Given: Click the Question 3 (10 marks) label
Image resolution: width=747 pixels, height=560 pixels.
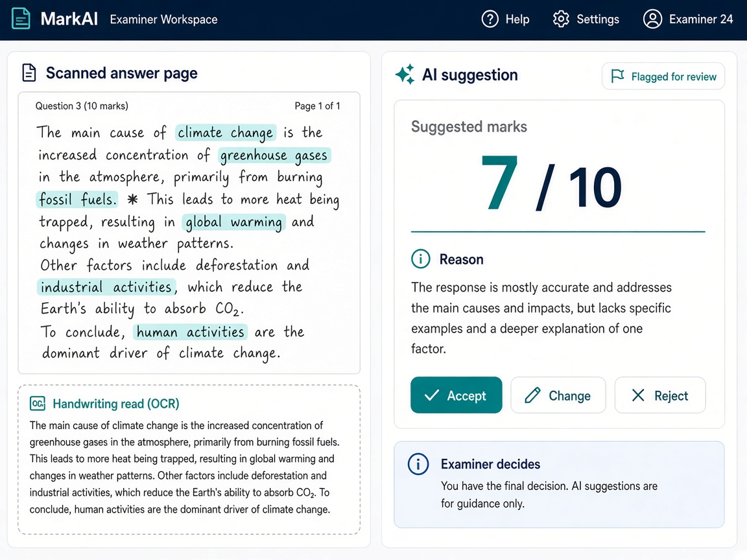Looking at the screenshot, I should pos(82,106).
